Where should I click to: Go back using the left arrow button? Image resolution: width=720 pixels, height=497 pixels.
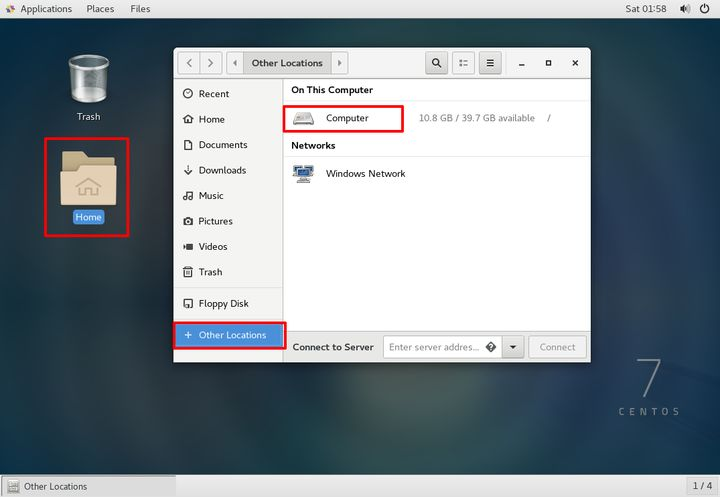pos(189,63)
